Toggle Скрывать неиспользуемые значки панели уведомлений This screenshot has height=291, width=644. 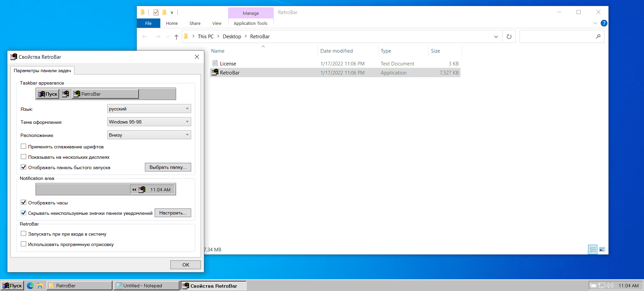click(23, 213)
